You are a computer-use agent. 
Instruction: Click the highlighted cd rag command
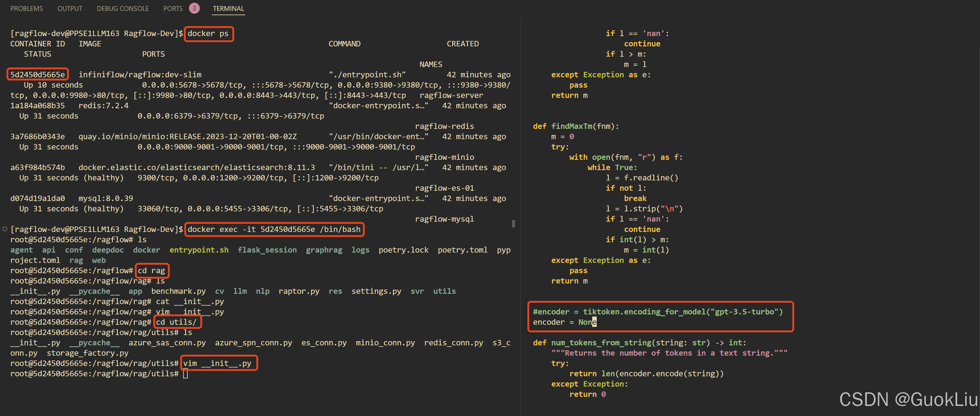pos(151,270)
